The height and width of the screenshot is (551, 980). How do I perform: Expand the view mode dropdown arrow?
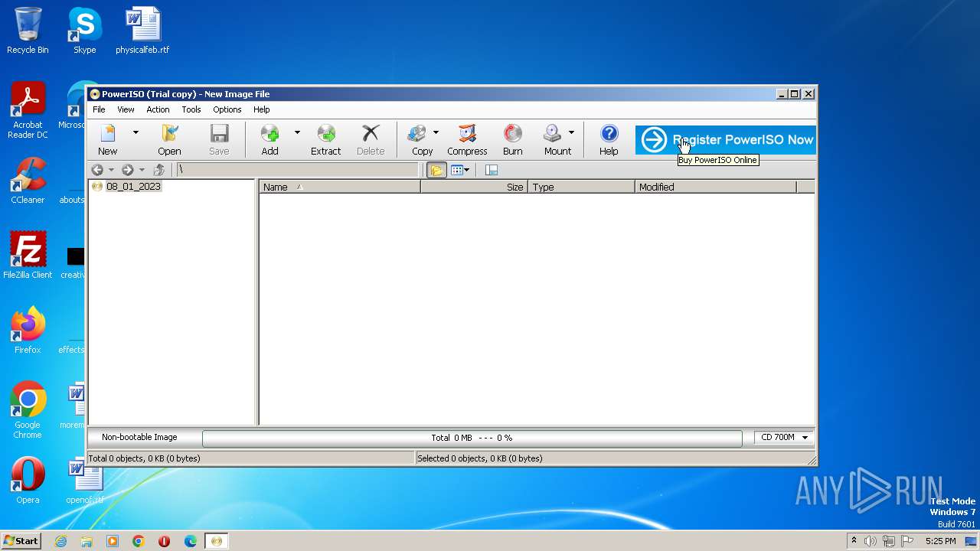[x=467, y=170]
